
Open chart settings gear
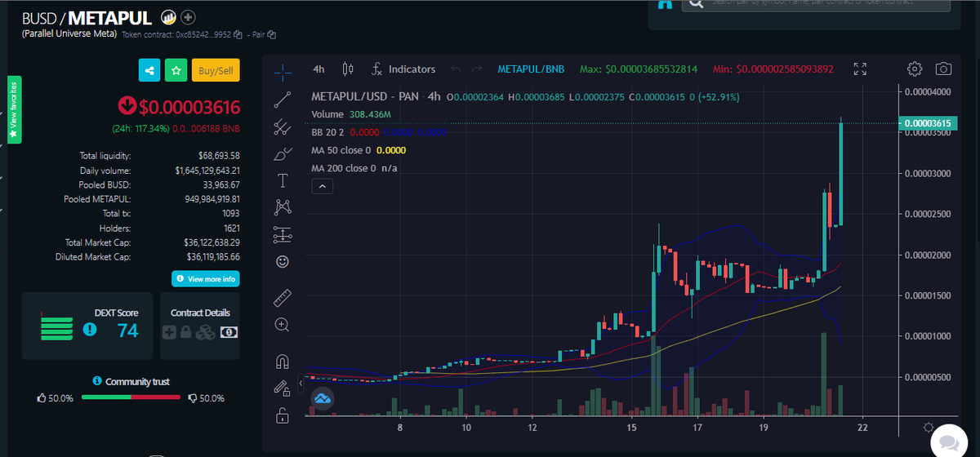click(x=915, y=69)
